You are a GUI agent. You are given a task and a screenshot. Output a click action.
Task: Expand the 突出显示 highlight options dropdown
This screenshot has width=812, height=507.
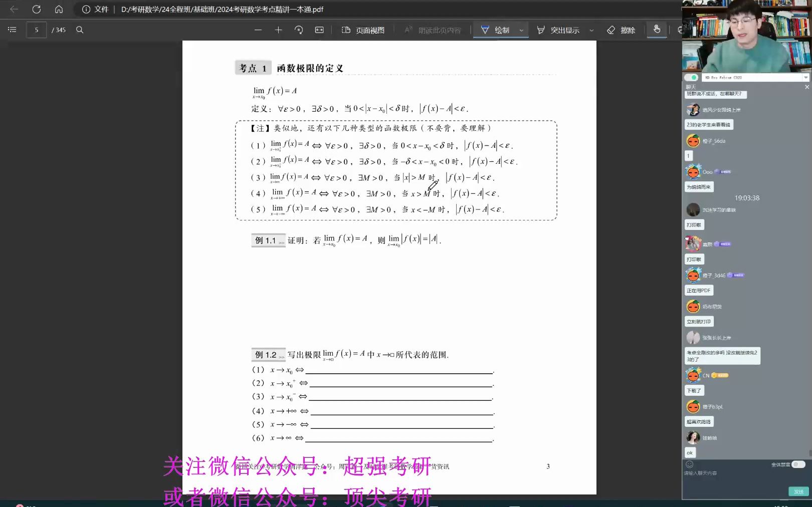click(x=591, y=30)
